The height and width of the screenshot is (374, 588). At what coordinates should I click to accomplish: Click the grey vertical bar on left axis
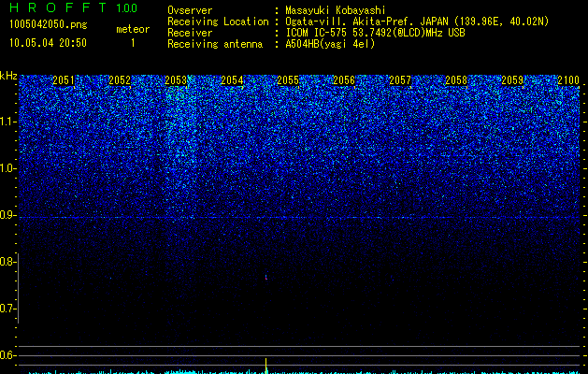click(x=19, y=288)
